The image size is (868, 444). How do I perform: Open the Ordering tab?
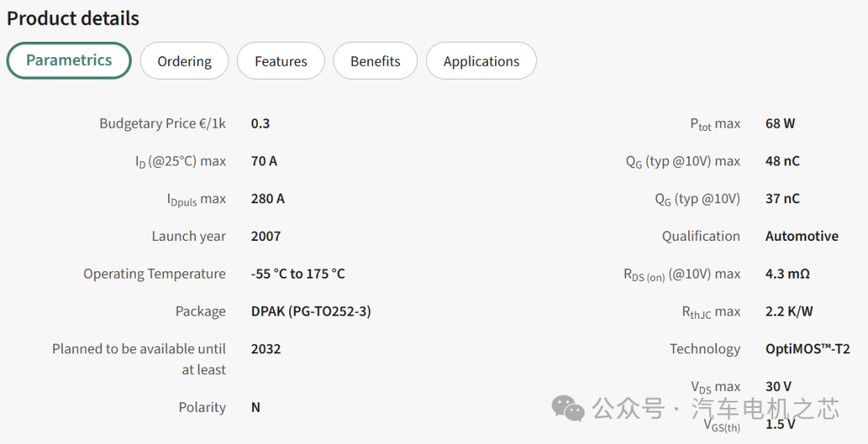(x=184, y=61)
